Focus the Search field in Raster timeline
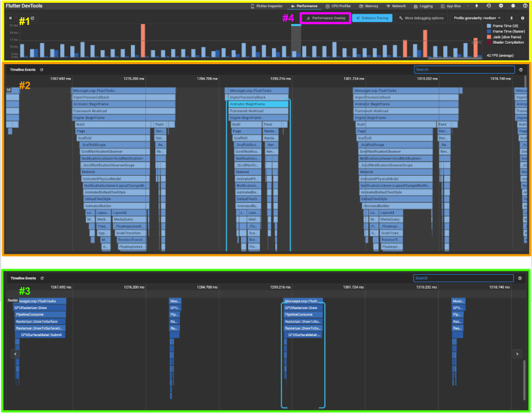532x414 pixels. [x=463, y=278]
